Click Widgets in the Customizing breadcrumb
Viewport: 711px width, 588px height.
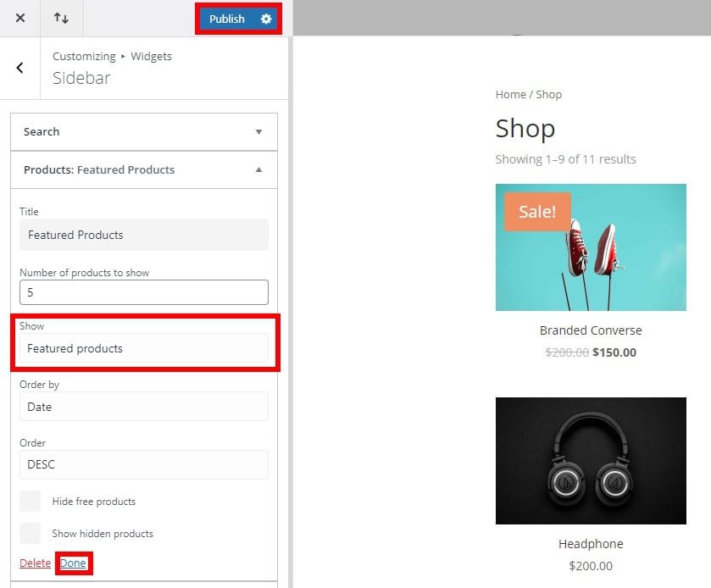151,56
